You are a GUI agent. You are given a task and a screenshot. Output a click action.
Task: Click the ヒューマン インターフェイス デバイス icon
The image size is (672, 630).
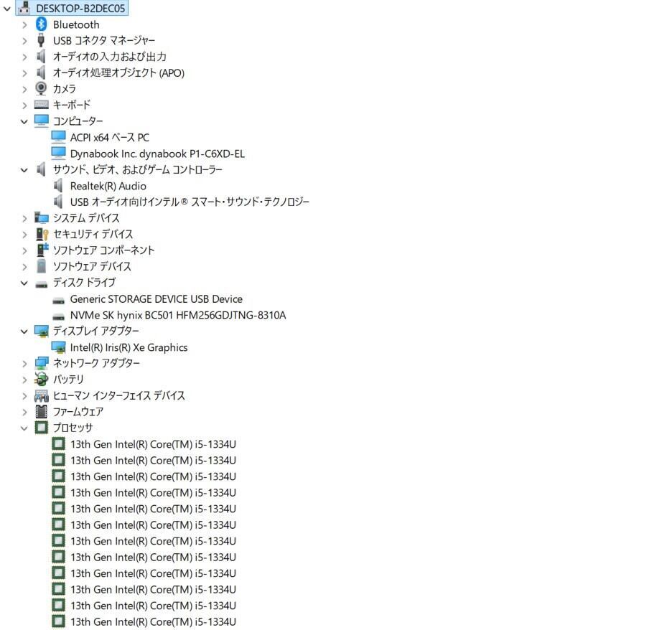(x=41, y=395)
